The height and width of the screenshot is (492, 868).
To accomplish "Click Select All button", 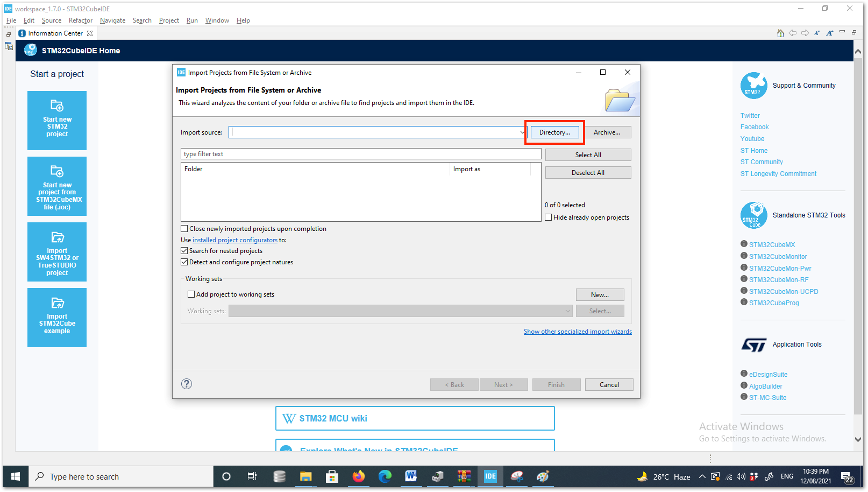I will (588, 155).
